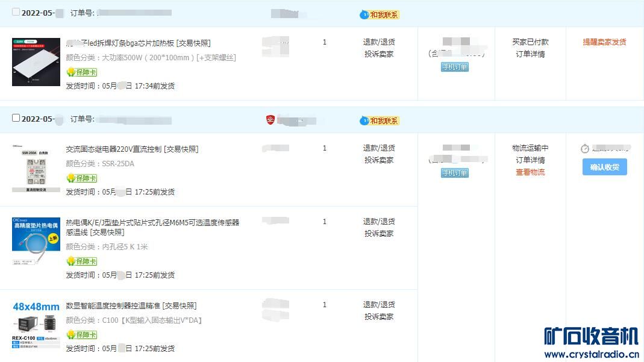The width and height of the screenshot is (644, 362).
Task: Click 和我联系 in the first order header
Action: (380, 15)
